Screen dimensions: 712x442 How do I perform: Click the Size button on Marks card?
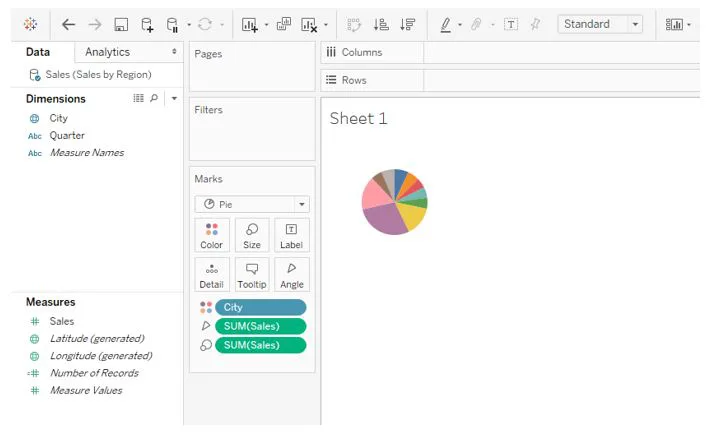(252, 235)
